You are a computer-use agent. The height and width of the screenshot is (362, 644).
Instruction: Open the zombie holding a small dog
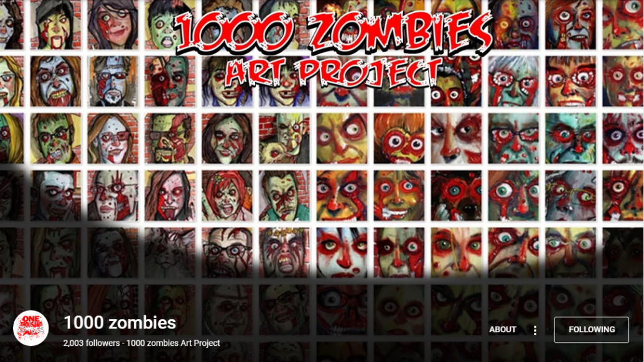284,138
